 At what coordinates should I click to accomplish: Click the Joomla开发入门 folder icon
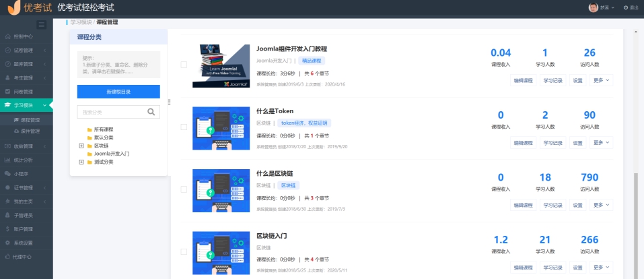(90, 154)
